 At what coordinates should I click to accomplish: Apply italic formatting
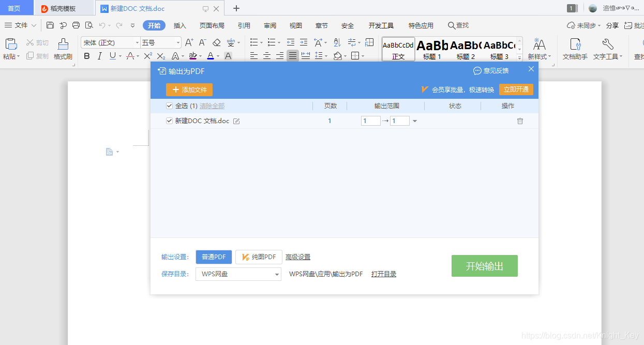pos(98,56)
